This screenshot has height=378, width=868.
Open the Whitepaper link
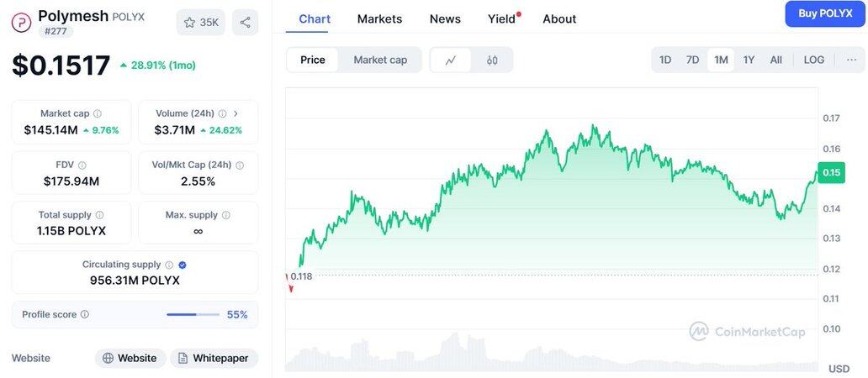click(x=214, y=358)
